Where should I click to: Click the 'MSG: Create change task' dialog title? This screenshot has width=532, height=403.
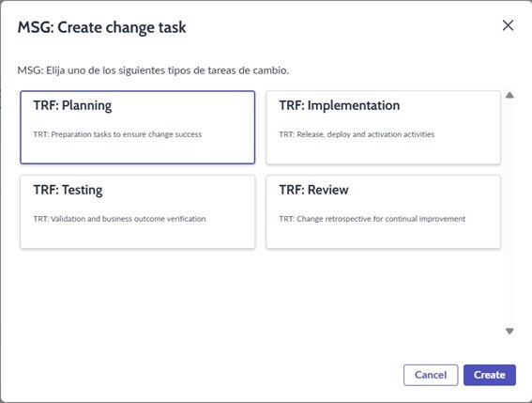click(101, 27)
